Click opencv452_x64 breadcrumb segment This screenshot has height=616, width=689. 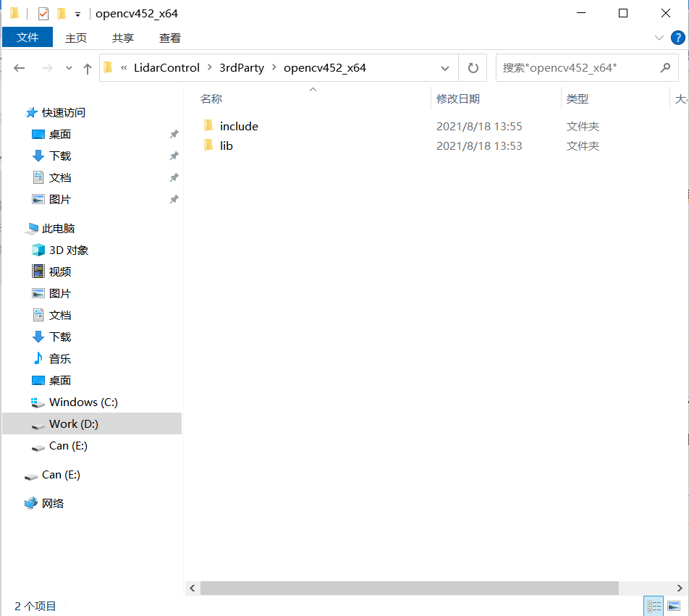325,67
